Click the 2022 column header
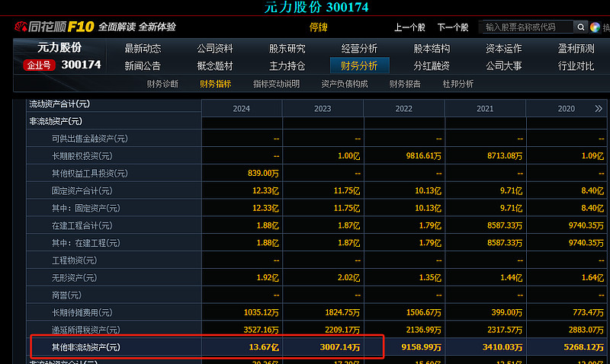The image size is (610, 364). (x=404, y=109)
